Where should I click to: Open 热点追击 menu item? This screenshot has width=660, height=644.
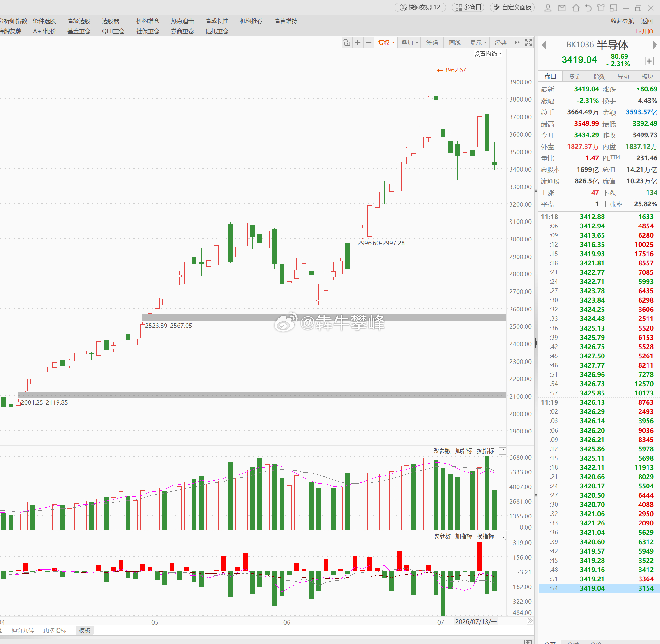tap(182, 21)
